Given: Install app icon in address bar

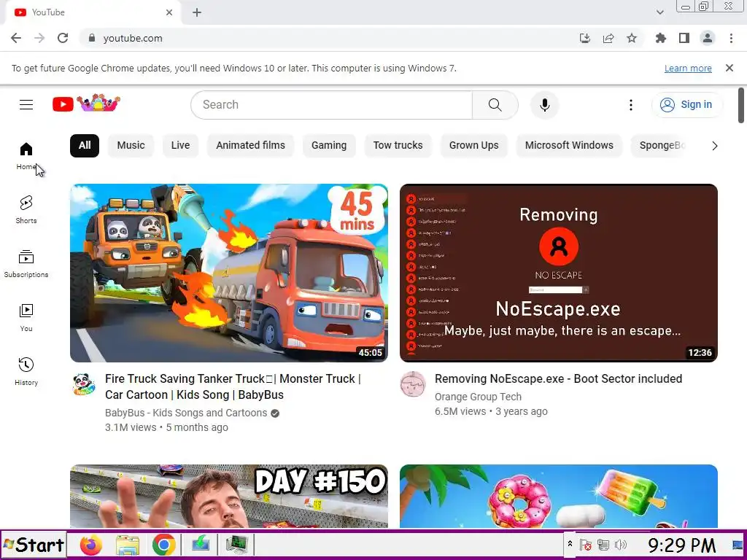Looking at the screenshot, I should coord(585,38).
